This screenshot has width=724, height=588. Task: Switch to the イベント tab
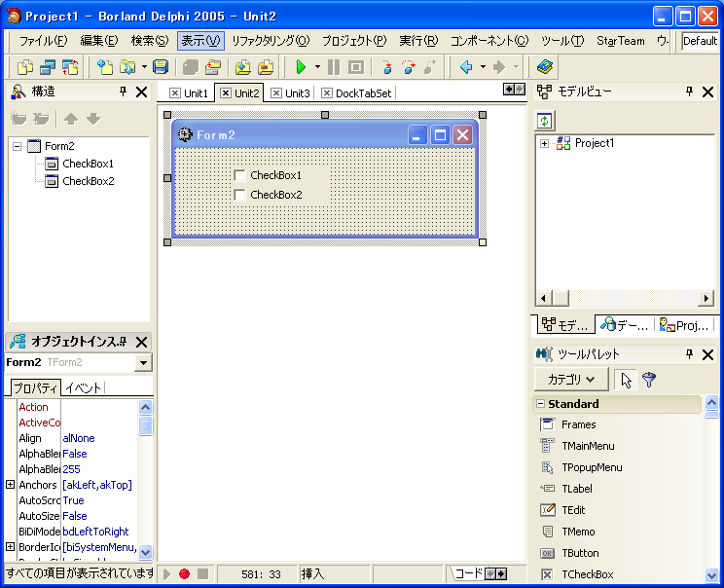click(x=83, y=387)
